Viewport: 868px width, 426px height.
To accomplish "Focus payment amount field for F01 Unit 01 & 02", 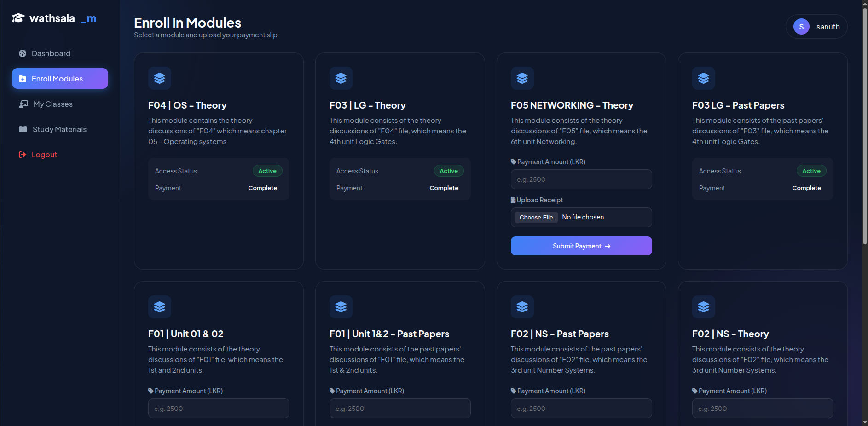I will pyautogui.click(x=219, y=409).
